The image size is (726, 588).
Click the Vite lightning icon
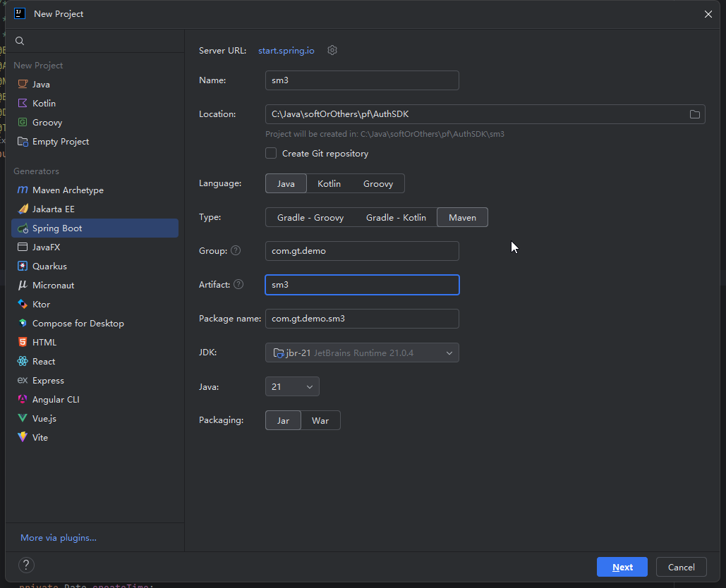[23, 437]
